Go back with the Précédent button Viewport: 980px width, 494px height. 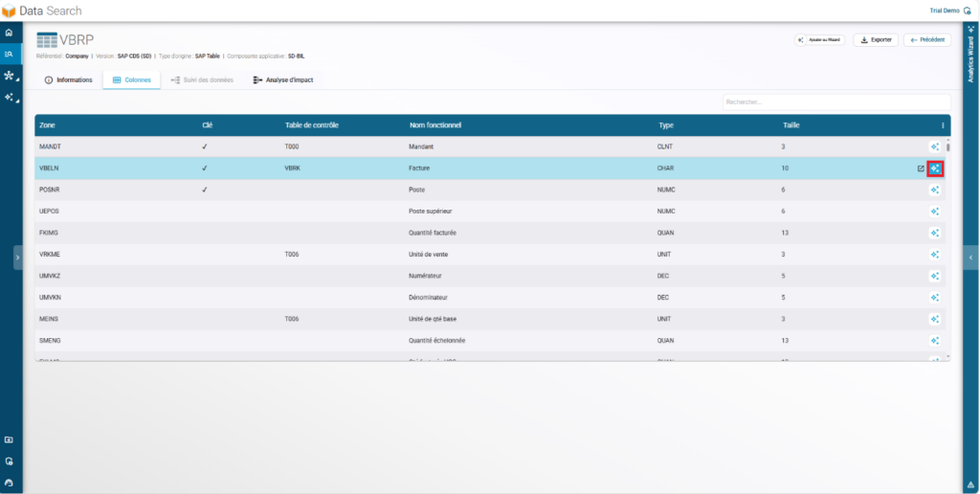[926, 40]
